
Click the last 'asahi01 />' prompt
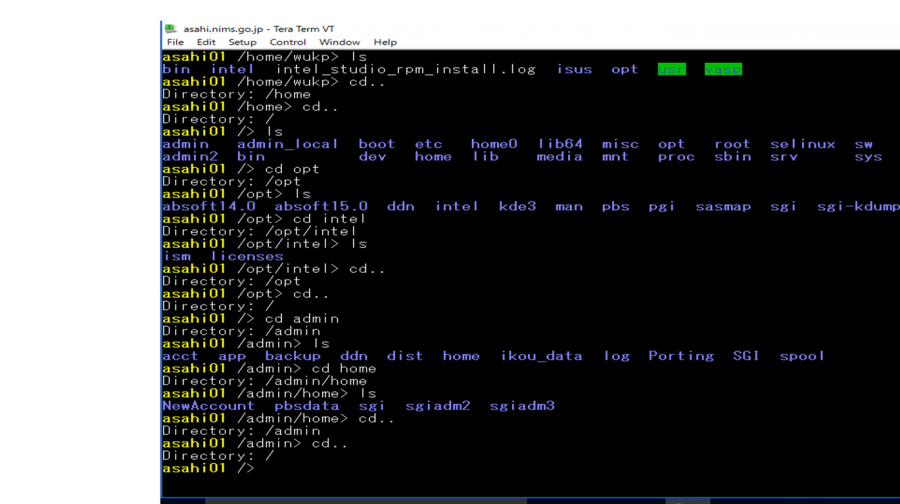click(208, 468)
